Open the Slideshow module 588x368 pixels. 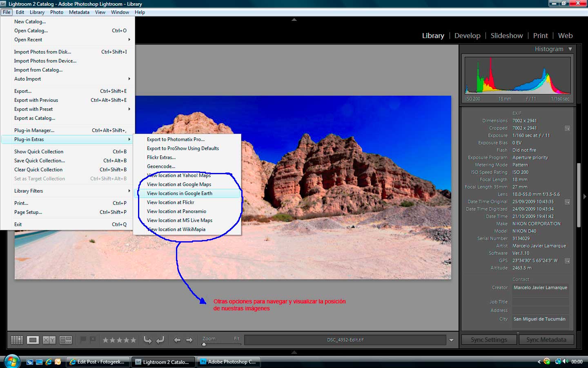506,36
